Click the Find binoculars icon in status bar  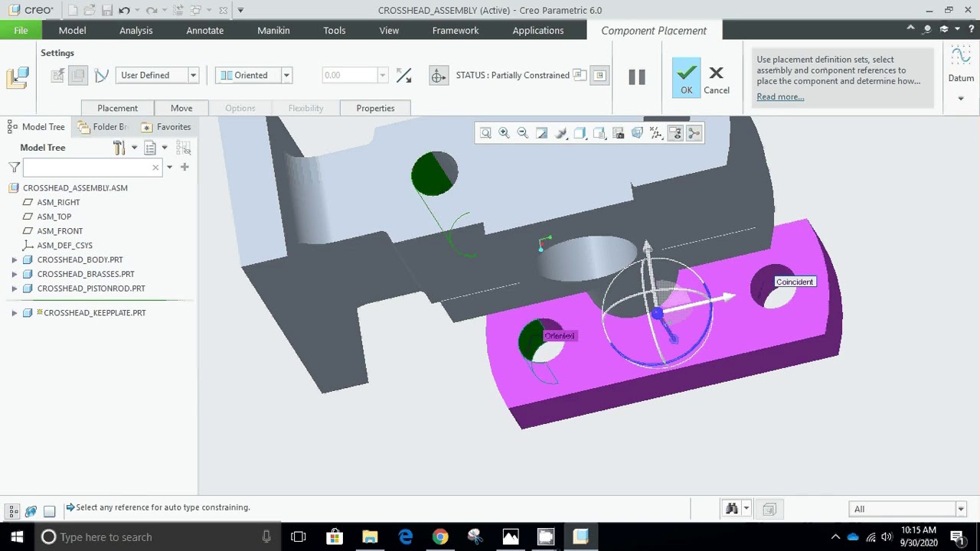tap(732, 509)
